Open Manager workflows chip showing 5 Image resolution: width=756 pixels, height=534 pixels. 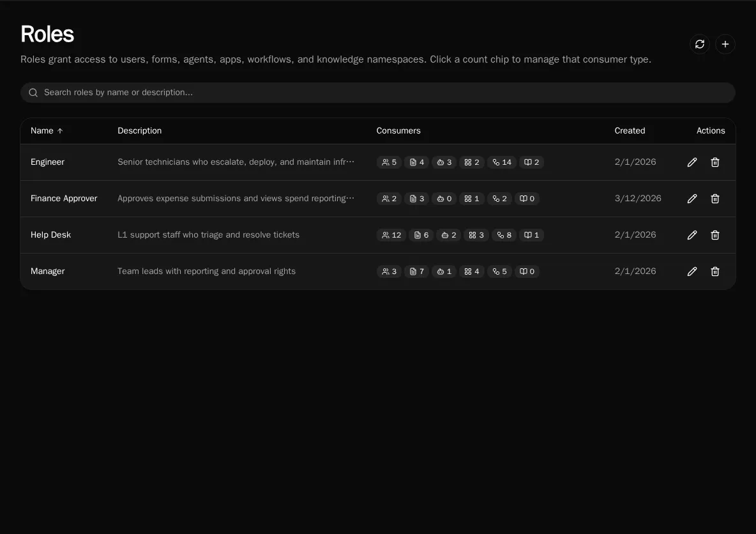pyautogui.click(x=499, y=271)
